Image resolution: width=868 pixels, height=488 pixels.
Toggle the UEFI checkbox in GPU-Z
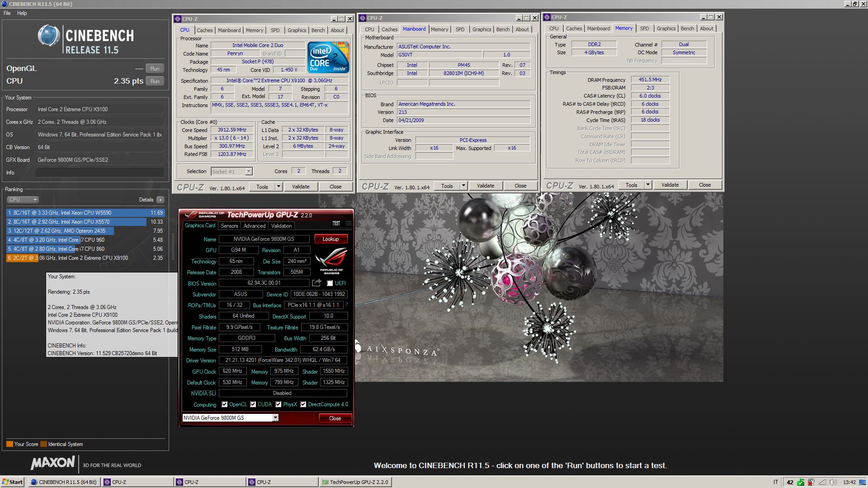click(330, 283)
